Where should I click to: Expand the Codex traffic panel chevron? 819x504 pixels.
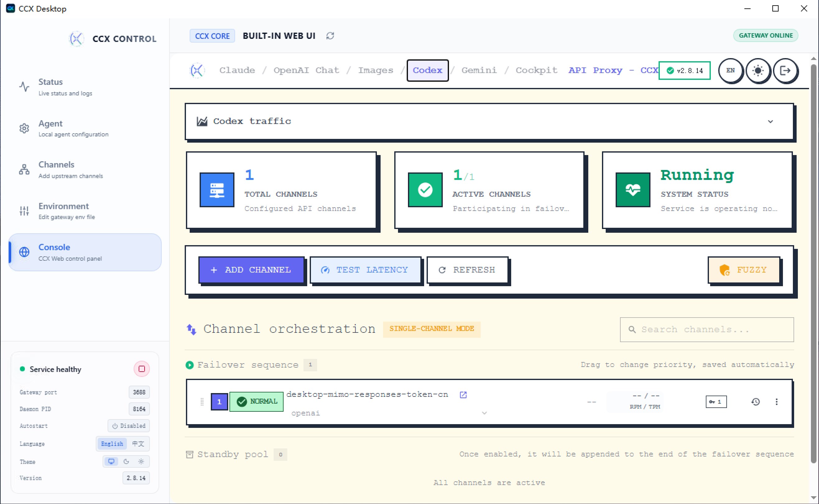click(770, 121)
